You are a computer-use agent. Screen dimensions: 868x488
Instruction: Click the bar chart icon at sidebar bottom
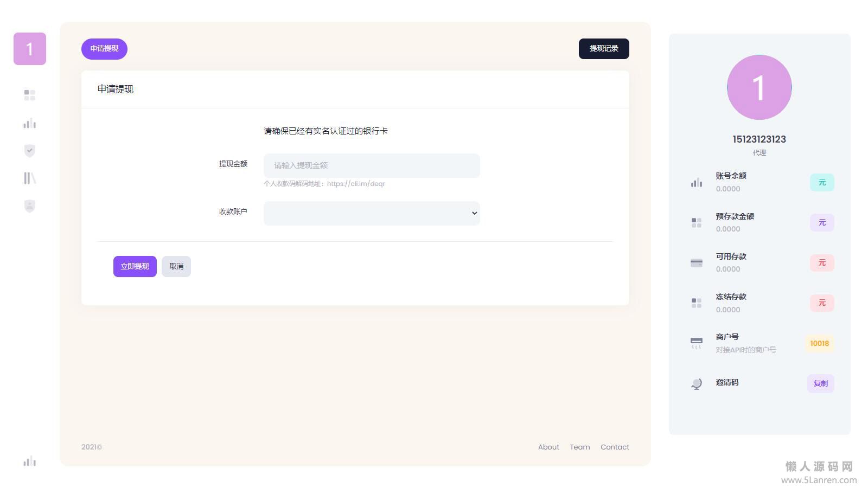click(x=30, y=461)
